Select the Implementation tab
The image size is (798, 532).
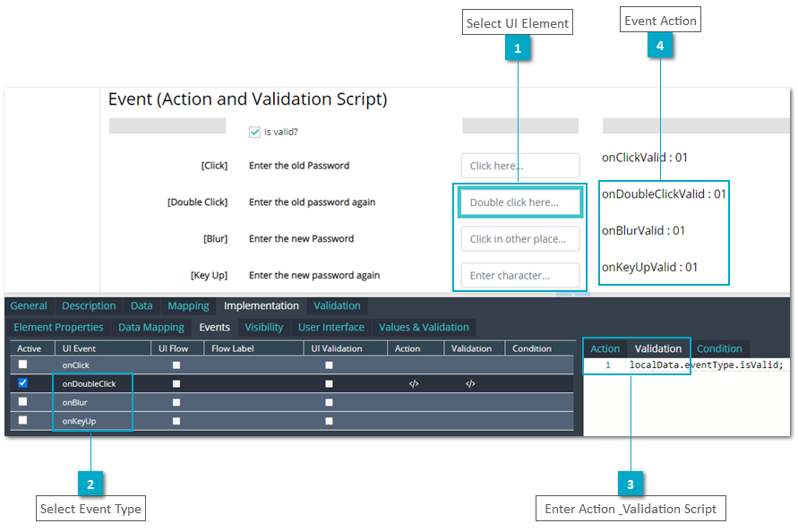262,305
